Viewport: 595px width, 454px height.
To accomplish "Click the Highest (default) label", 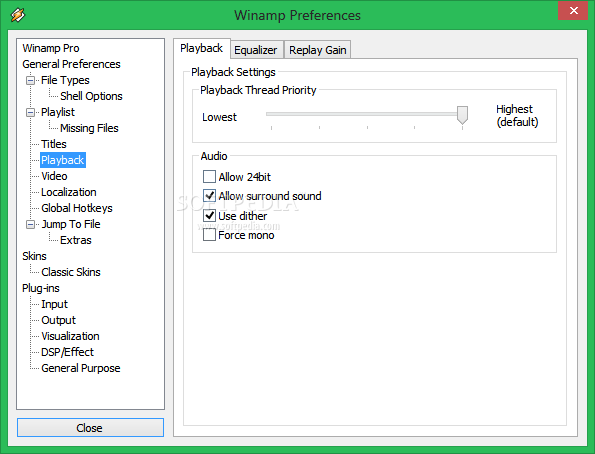I will (x=517, y=115).
